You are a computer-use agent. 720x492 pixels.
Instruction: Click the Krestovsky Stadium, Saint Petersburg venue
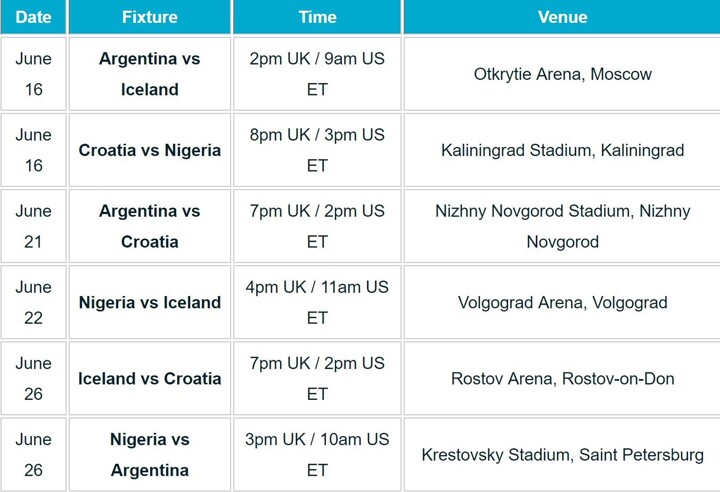[x=562, y=455]
